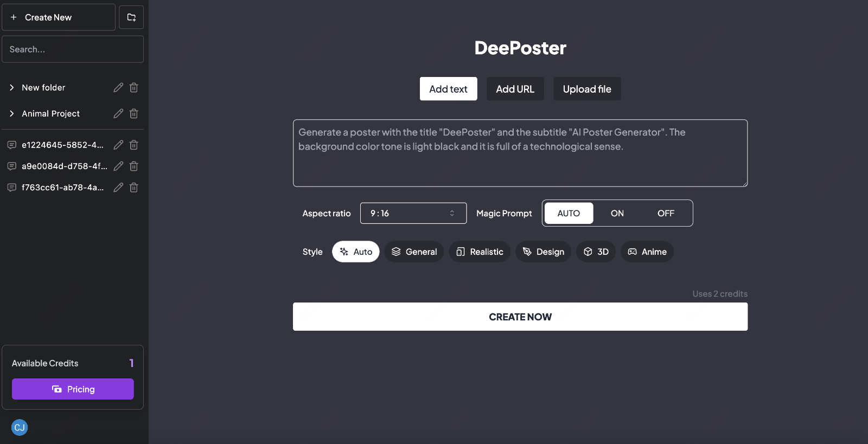Expand the New folder tree item
Viewport: 868px width, 444px height.
pyautogui.click(x=12, y=87)
